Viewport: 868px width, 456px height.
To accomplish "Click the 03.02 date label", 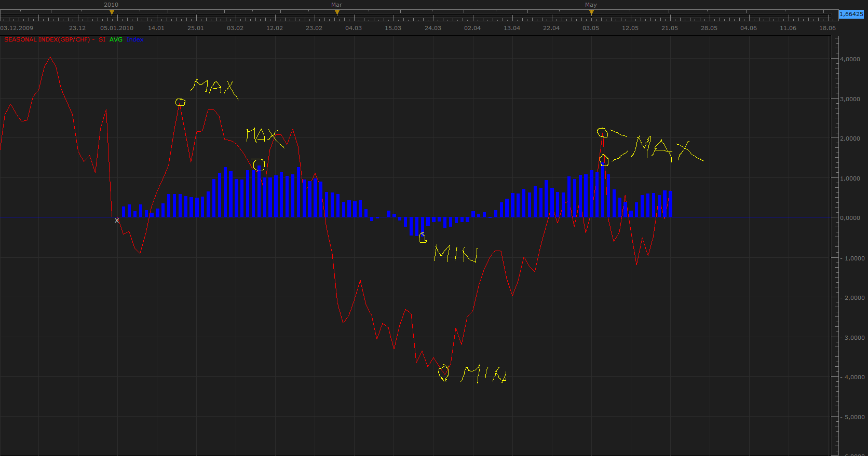I will click(235, 28).
